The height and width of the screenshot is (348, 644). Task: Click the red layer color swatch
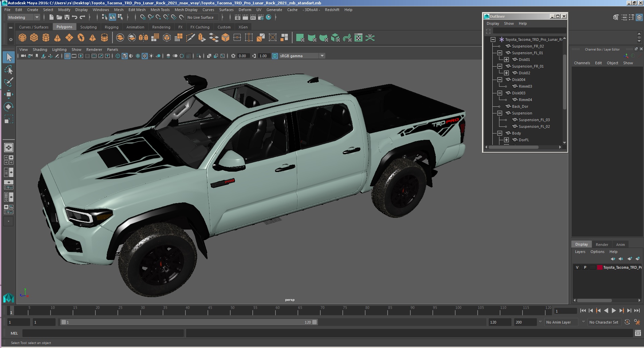pyautogui.click(x=600, y=267)
